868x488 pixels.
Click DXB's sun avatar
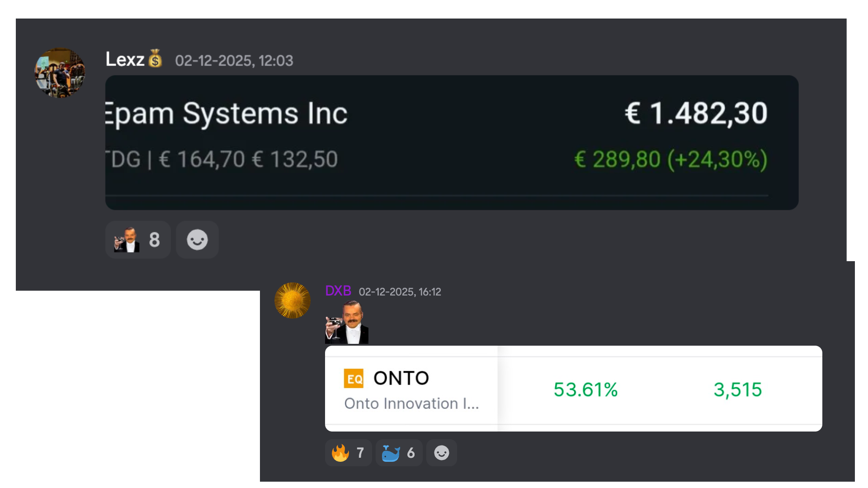[x=292, y=300]
